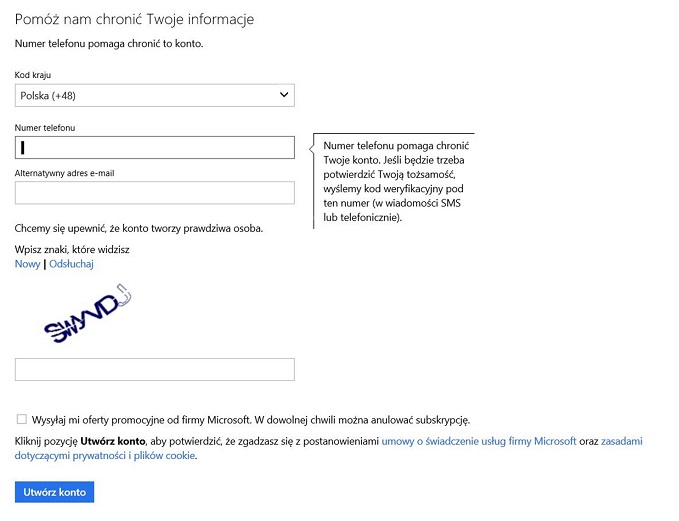Enable the Microsoft promotional offers checkbox
This screenshot has height=521, width=679.
[x=22, y=420]
